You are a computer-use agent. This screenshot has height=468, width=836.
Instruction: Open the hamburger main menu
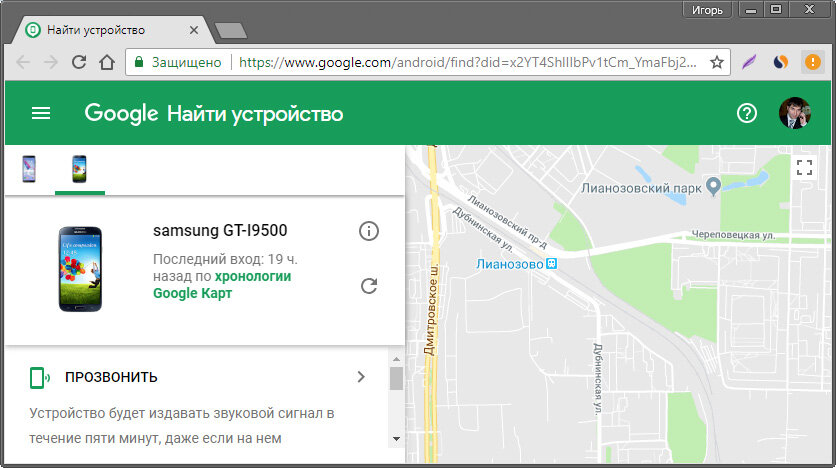[x=41, y=113]
